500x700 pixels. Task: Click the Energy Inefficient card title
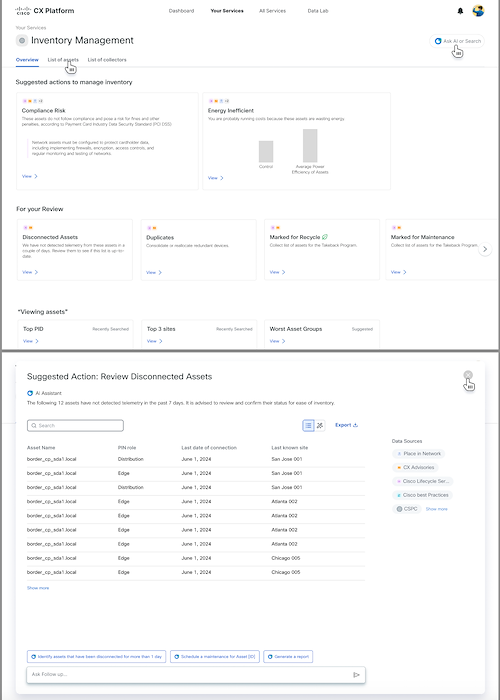click(231, 111)
